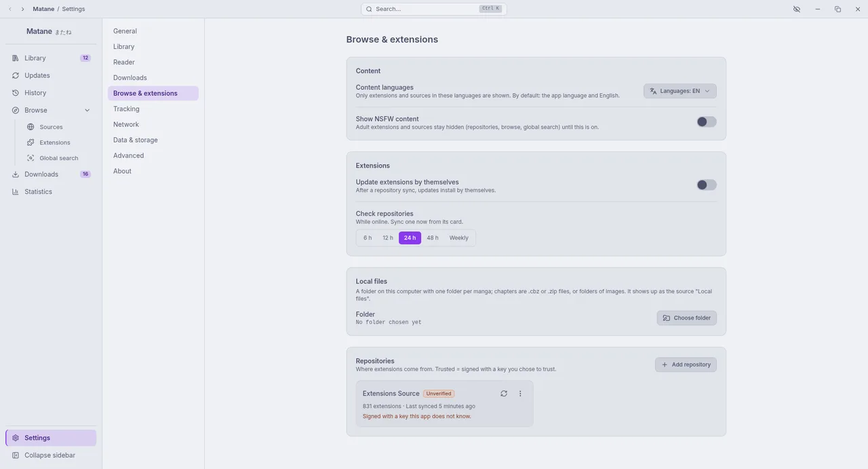
Task: Click the forward navigation arrow
Action: click(x=22, y=9)
